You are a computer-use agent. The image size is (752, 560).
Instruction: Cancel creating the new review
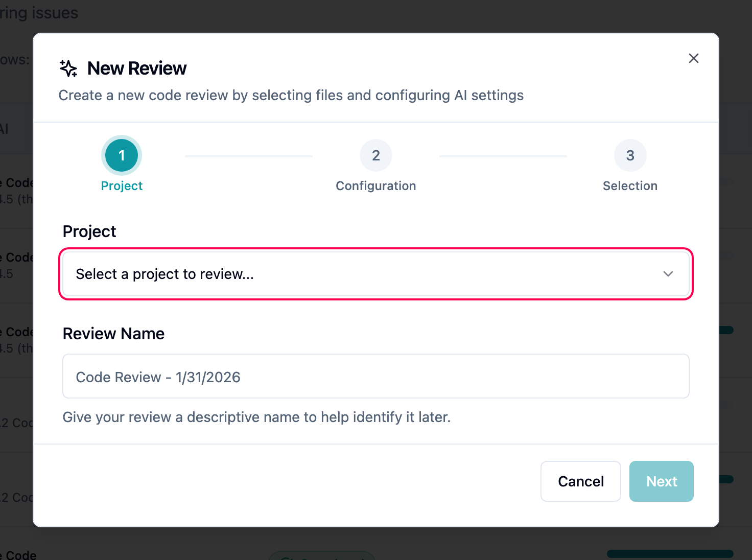[x=580, y=481]
